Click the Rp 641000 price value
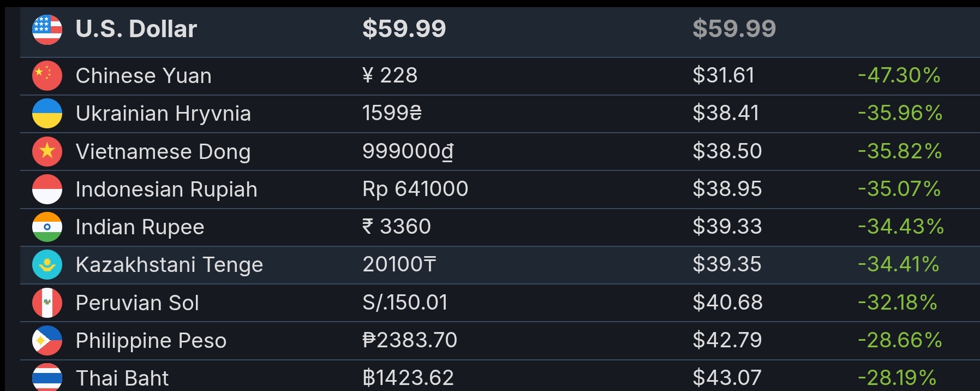This screenshot has height=391, width=980. click(415, 189)
